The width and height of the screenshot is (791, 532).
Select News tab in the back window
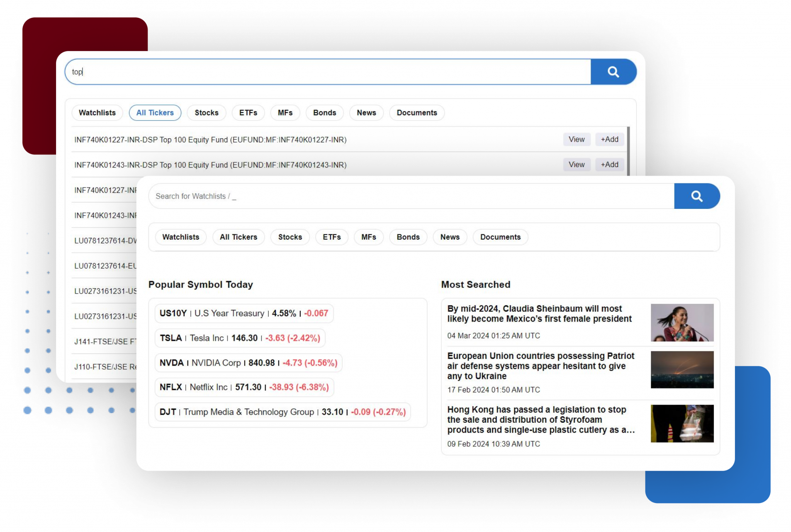tap(366, 113)
